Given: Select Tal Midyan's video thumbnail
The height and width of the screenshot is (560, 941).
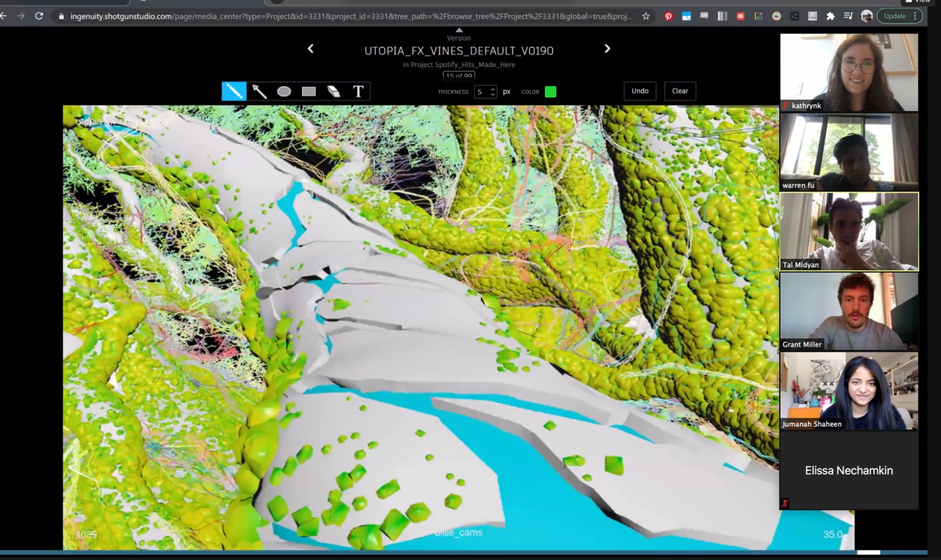Looking at the screenshot, I should point(849,231).
